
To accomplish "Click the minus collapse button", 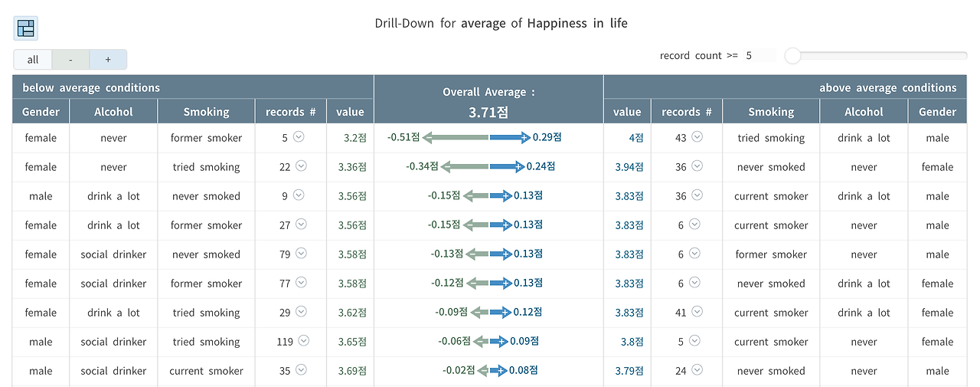I will pos(70,60).
